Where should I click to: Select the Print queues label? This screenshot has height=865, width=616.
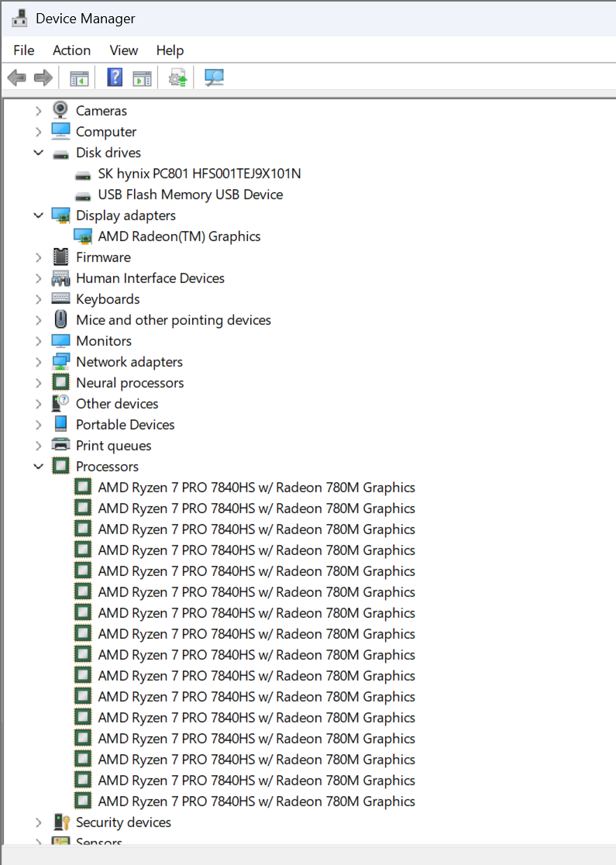click(114, 446)
